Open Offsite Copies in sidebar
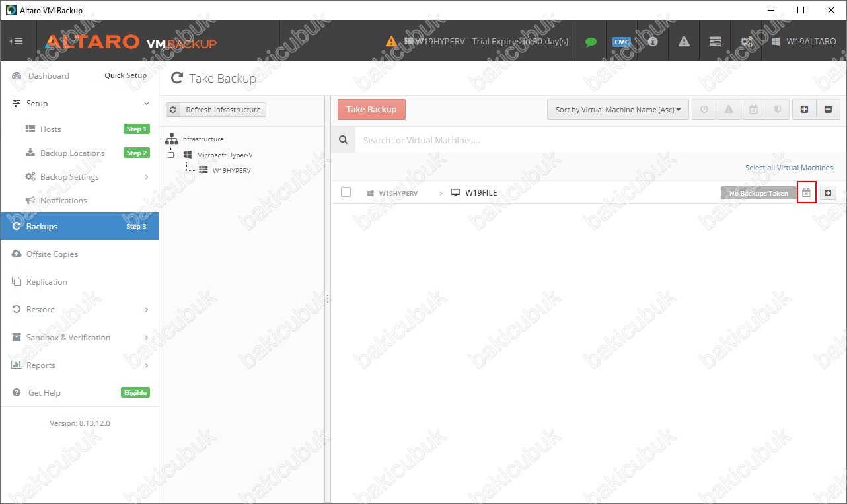 52,254
